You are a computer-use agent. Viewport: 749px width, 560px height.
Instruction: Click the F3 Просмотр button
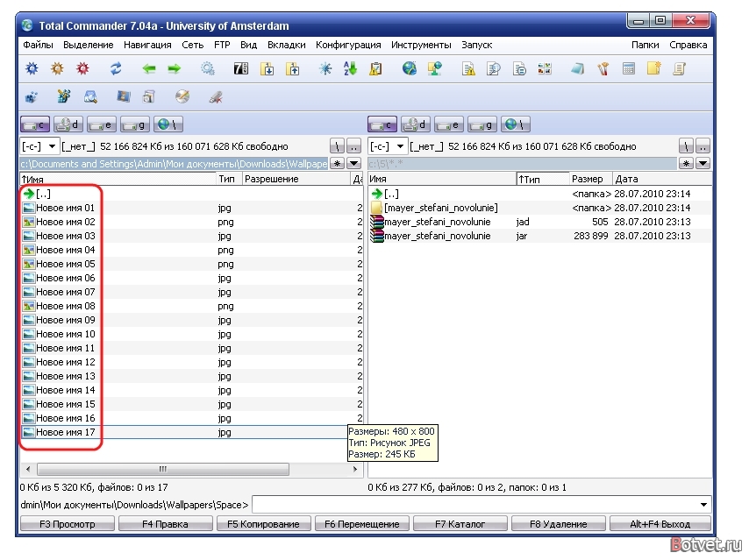pyautogui.click(x=68, y=524)
